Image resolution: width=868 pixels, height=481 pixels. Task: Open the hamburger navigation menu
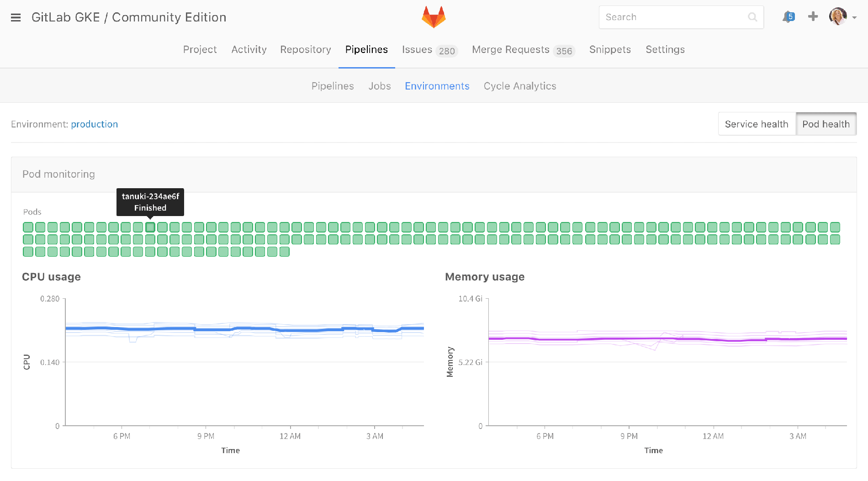[x=16, y=17]
